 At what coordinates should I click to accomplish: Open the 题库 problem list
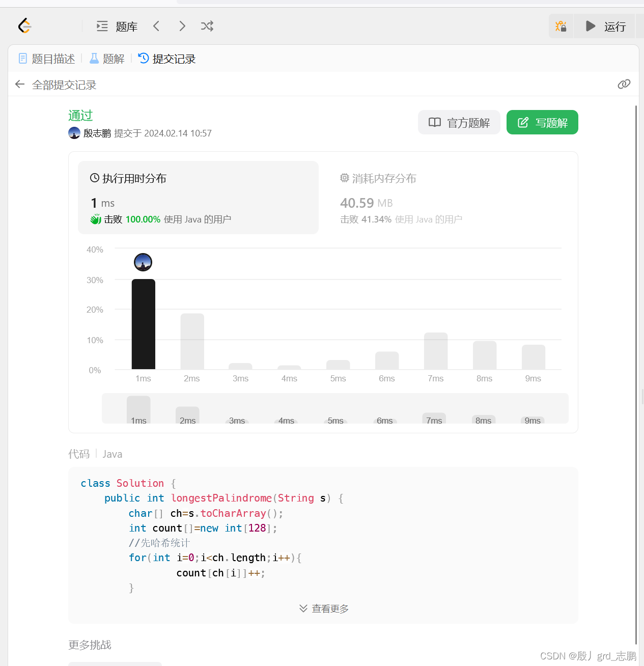(117, 26)
